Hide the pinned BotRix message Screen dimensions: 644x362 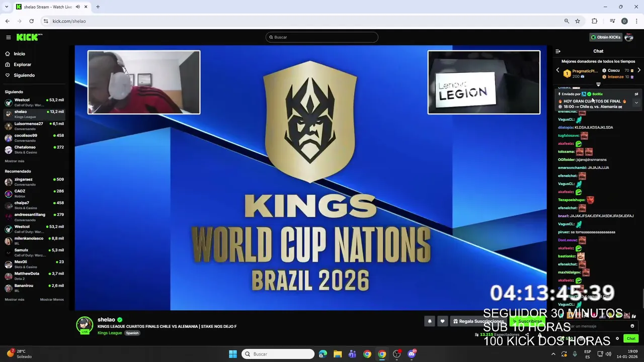[x=636, y=94]
